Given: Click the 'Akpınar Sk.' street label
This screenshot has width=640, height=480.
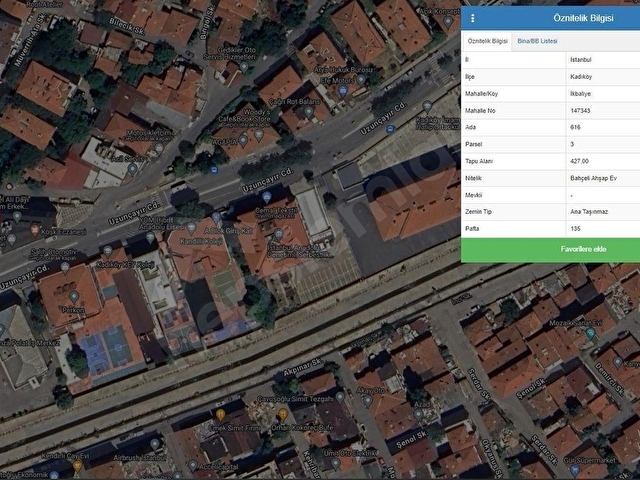Looking at the screenshot, I should 303,367.
